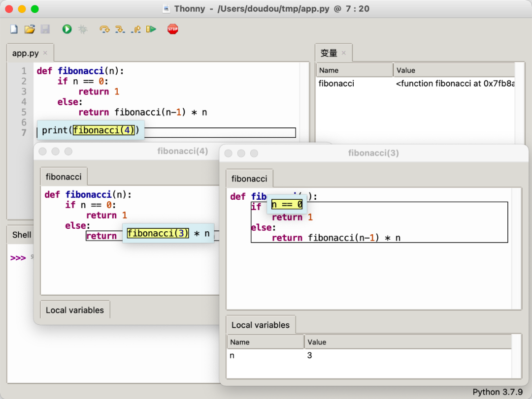Open a file using the Open folder icon
Viewport: 532px width, 399px height.
pos(30,29)
